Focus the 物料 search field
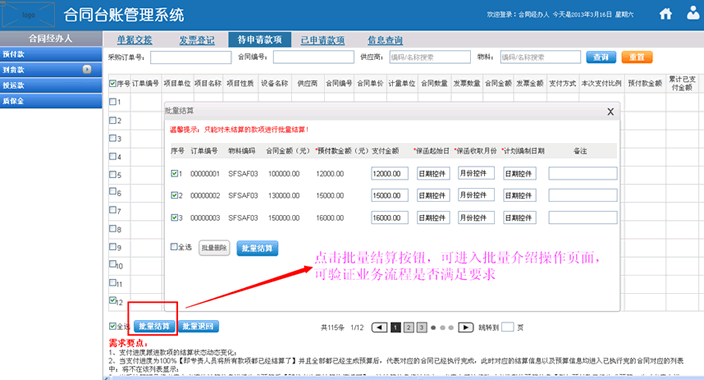The height and width of the screenshot is (380, 704). point(541,57)
